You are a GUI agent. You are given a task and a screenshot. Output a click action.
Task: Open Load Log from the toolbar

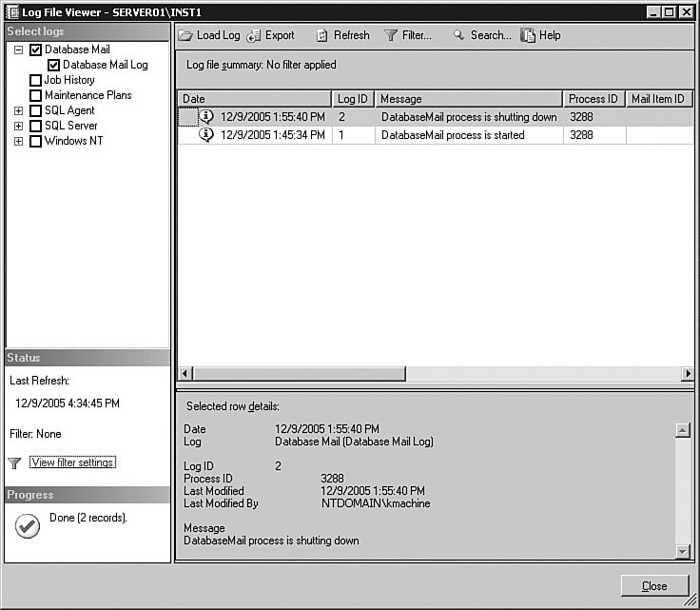coord(209,35)
